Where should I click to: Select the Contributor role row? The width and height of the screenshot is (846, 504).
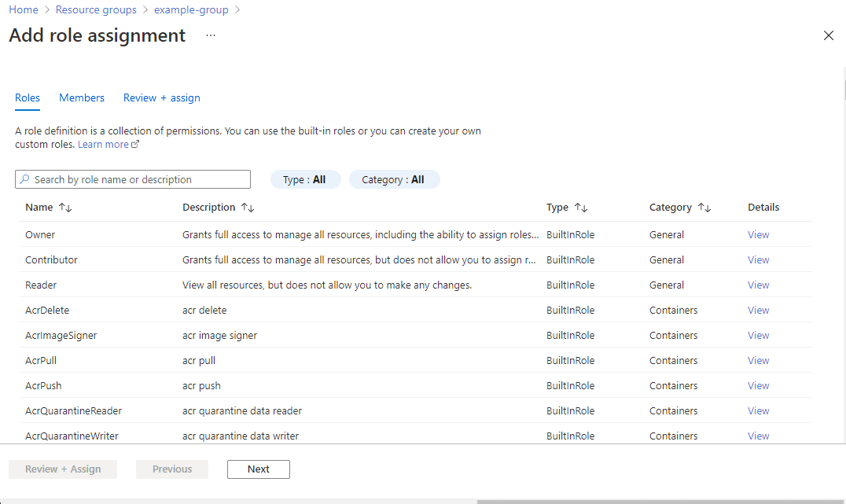tap(415, 259)
